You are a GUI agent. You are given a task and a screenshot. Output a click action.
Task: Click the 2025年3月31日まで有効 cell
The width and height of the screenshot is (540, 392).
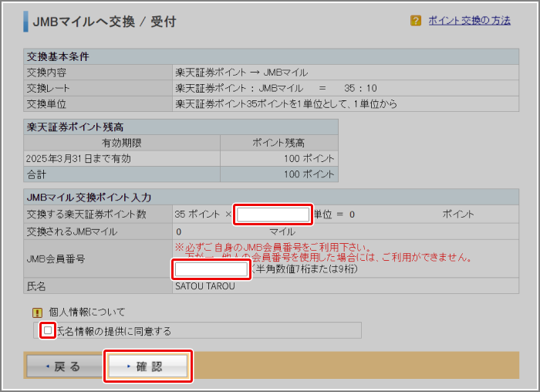(122, 158)
